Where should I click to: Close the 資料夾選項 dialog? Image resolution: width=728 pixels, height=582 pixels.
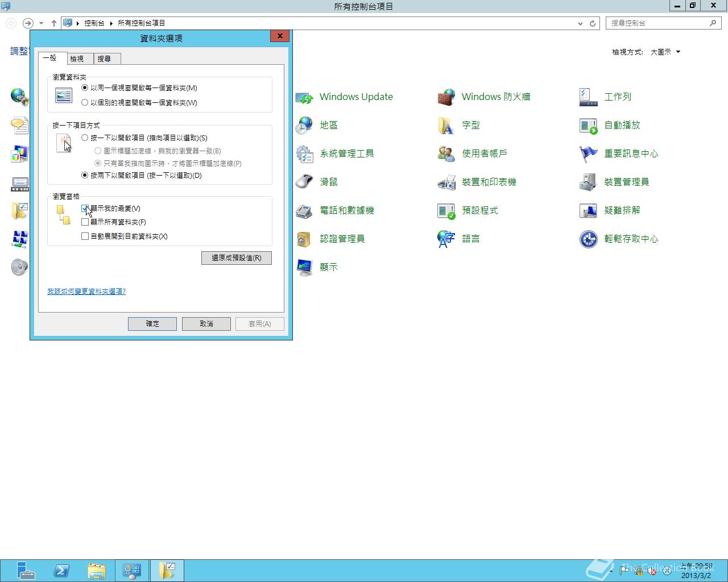point(280,36)
